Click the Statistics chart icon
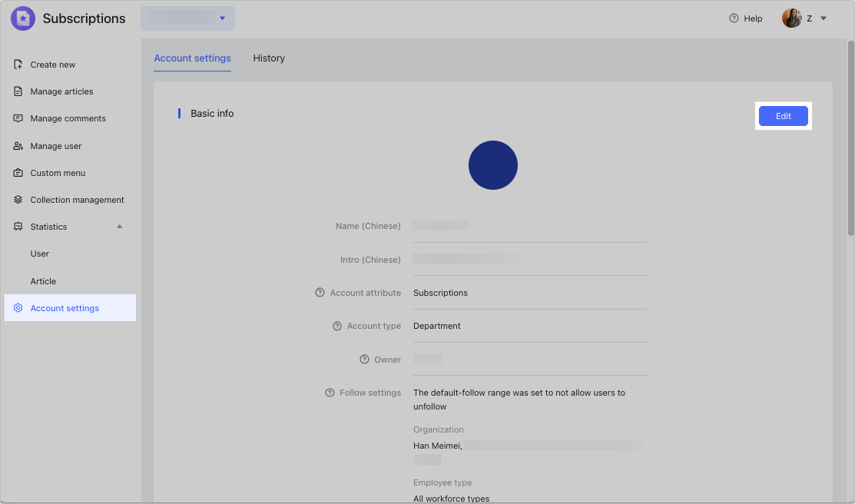The image size is (855, 504). click(x=18, y=227)
